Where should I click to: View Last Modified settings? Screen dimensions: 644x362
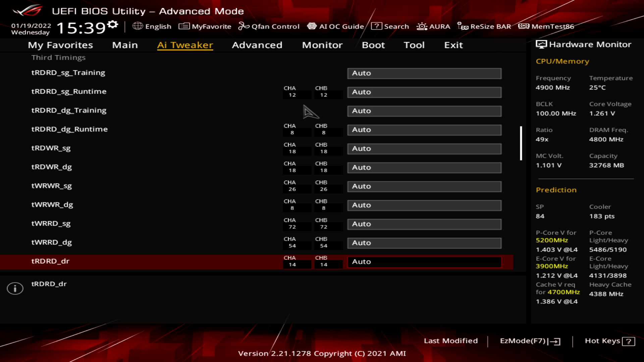click(450, 341)
